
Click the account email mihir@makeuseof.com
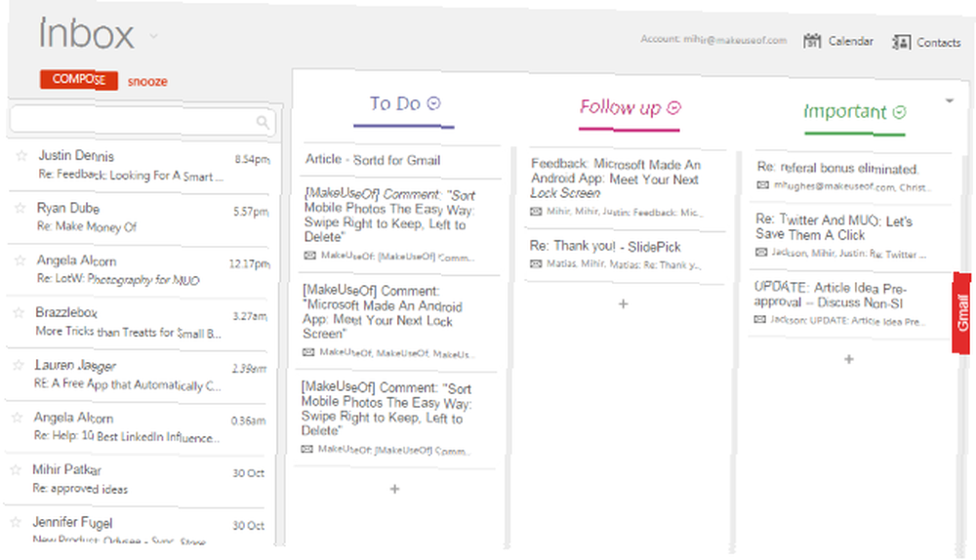(735, 39)
